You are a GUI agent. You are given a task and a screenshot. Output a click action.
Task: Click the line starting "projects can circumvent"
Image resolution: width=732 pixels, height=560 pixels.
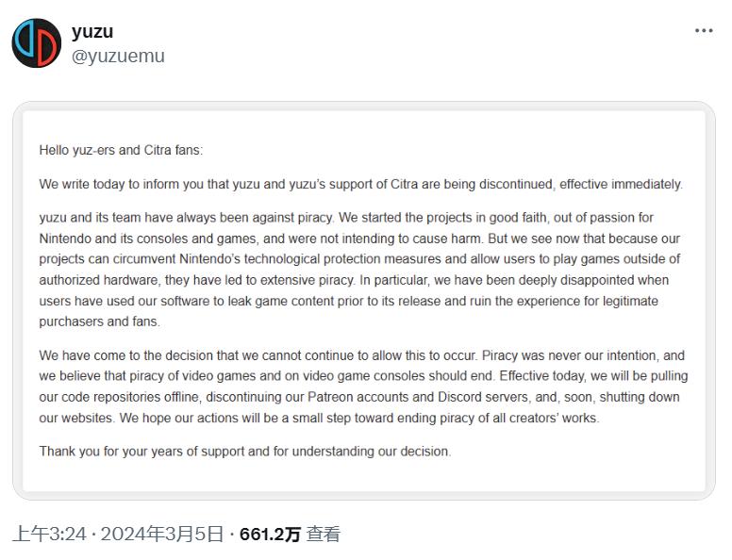[359, 259]
